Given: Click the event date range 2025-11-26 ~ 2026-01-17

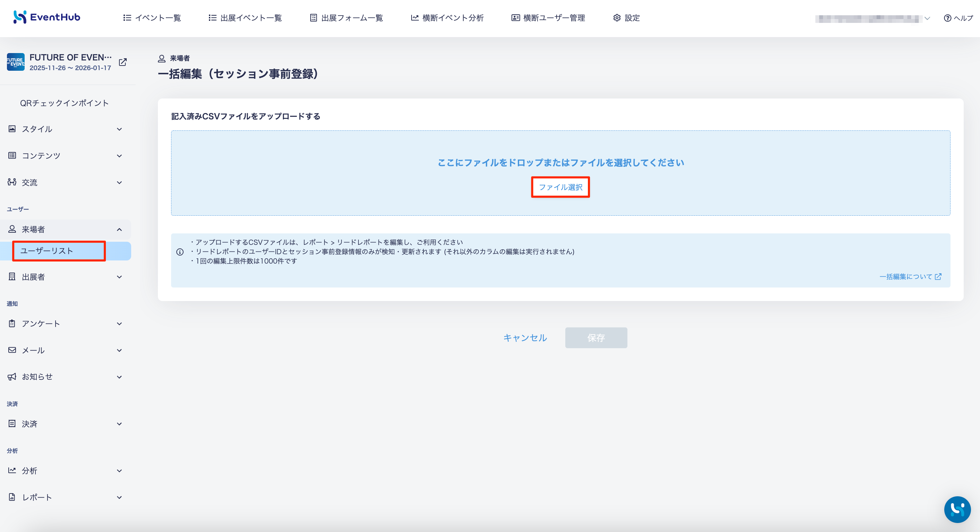Looking at the screenshot, I should click(x=70, y=68).
